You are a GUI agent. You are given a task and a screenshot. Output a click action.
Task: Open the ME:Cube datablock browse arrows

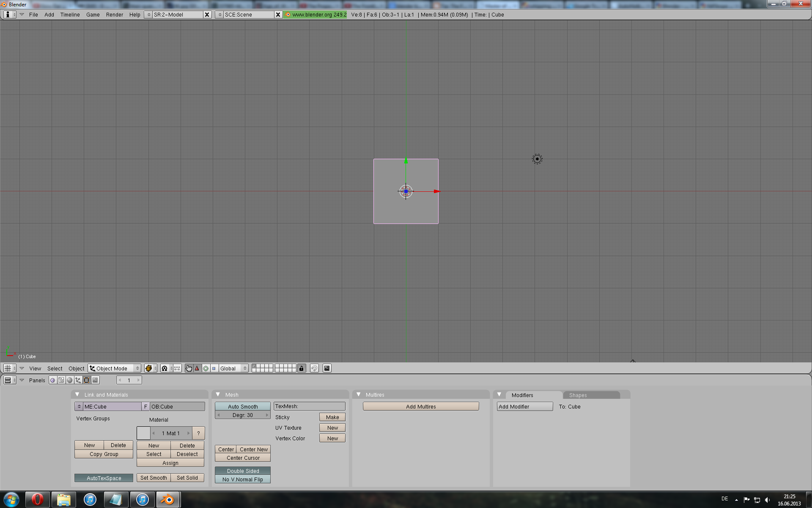[79, 406]
